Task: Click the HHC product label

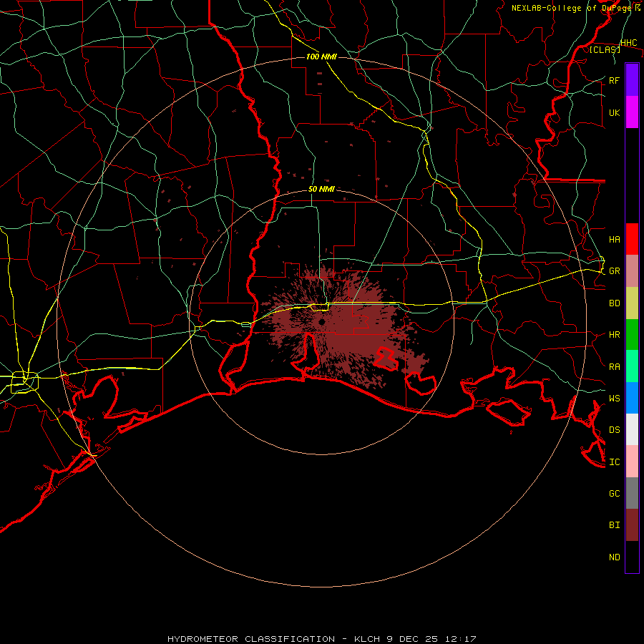Action: pyautogui.click(x=628, y=43)
